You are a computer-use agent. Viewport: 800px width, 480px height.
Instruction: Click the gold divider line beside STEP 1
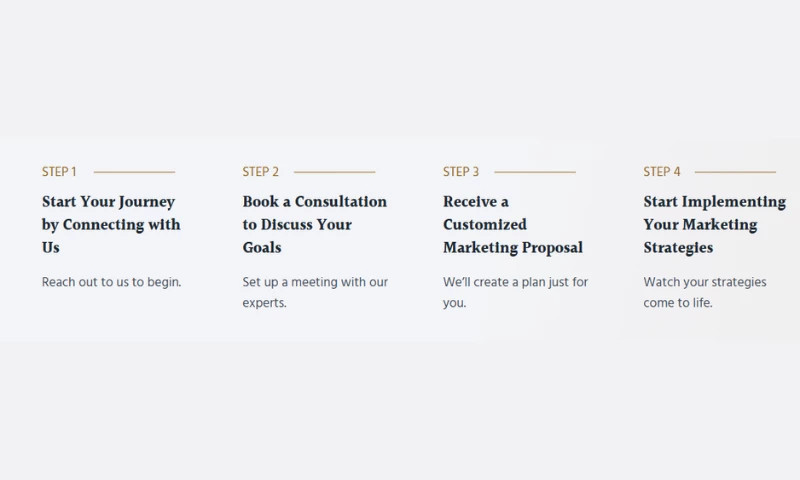tap(134, 172)
